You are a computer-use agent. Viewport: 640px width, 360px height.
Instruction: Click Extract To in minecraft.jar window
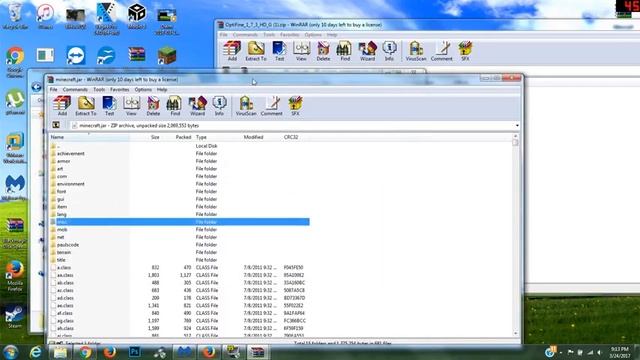point(86,106)
